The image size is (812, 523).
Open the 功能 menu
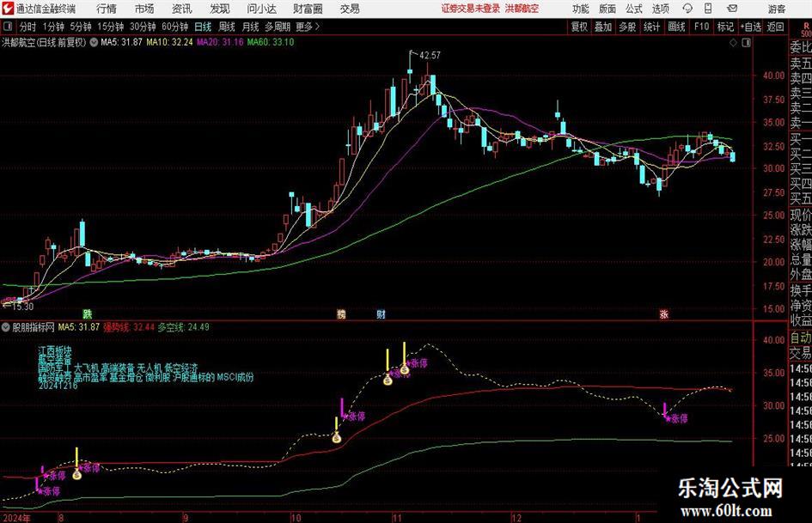[x=581, y=9]
